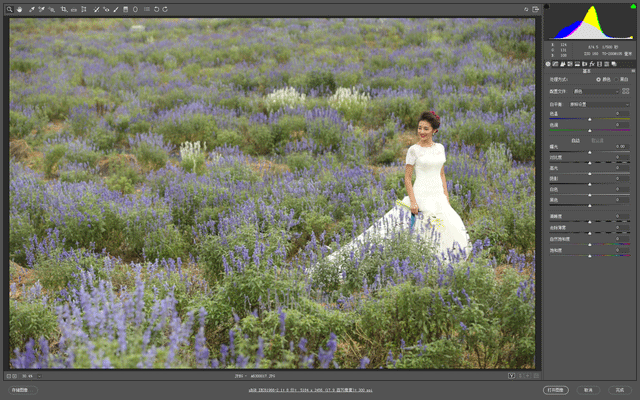640x400 pixels.
Task: Select the Spot Removal tool
Action: pyautogui.click(x=96, y=9)
